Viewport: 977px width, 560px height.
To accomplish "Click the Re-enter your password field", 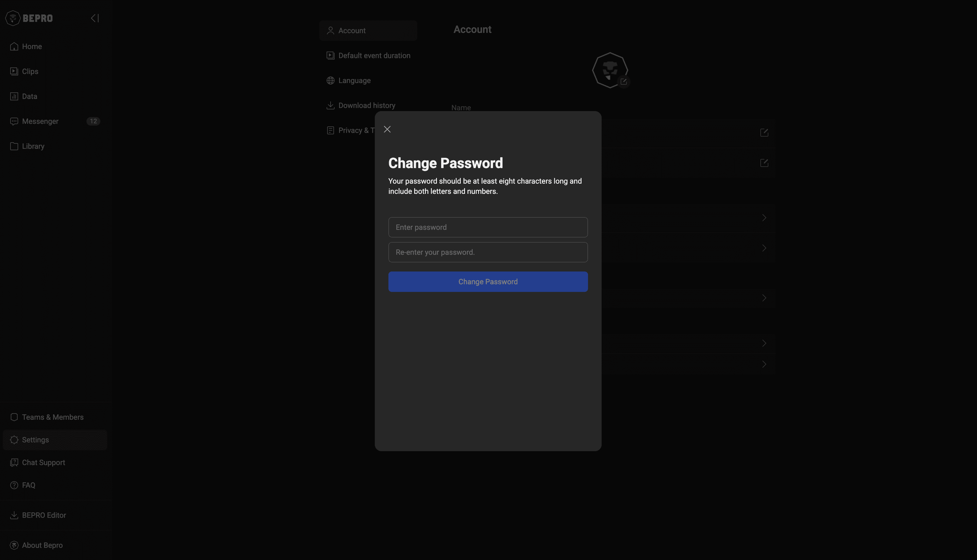I will [488, 252].
